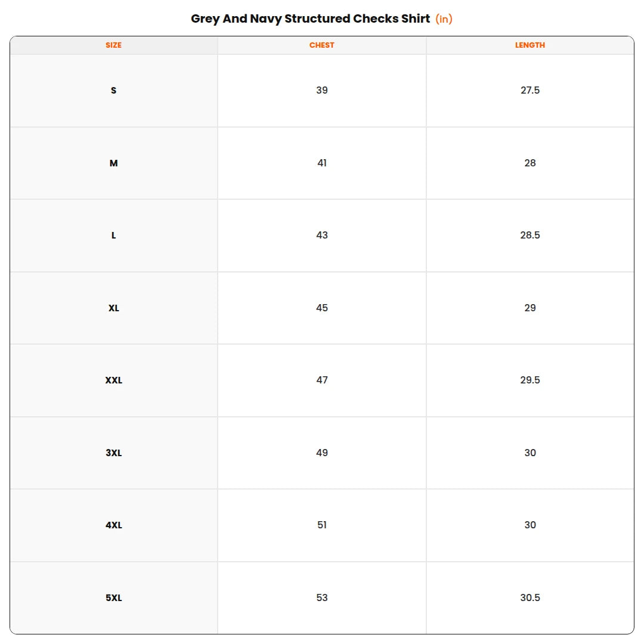The width and height of the screenshot is (644, 644).
Task: Click the (in) unit label in title
Action: coord(444,19)
